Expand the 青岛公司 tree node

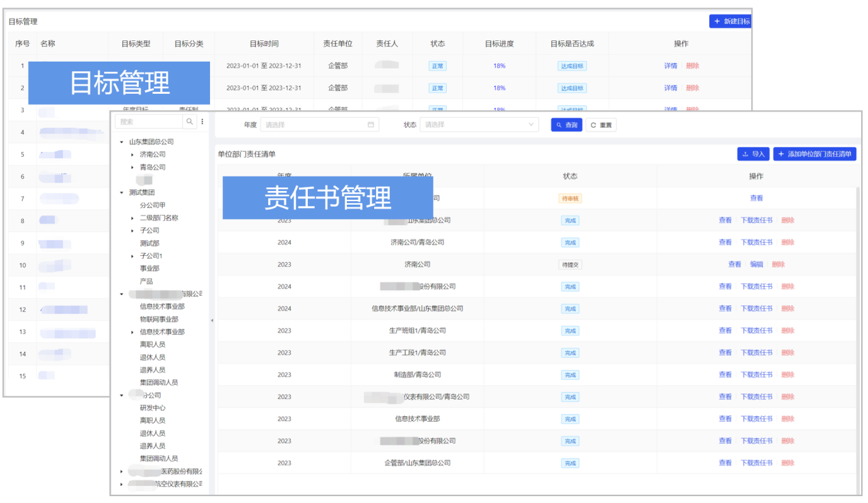click(133, 167)
